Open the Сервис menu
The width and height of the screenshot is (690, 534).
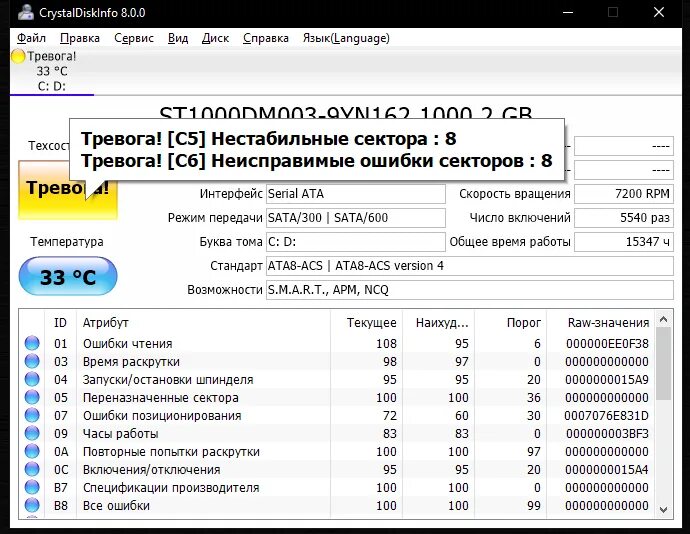134,38
